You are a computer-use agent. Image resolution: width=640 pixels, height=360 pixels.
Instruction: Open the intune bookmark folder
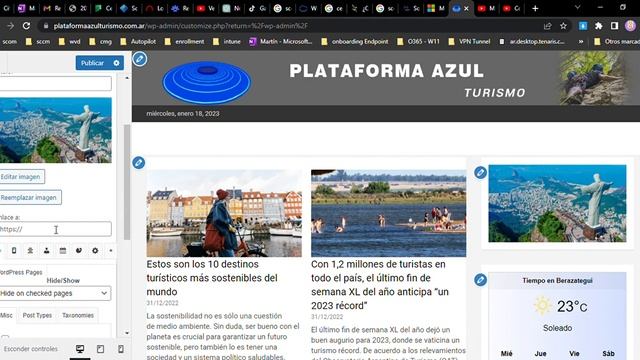tap(227, 41)
